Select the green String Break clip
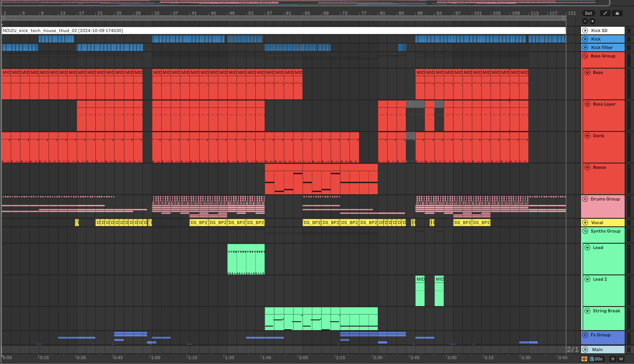 tap(321, 319)
